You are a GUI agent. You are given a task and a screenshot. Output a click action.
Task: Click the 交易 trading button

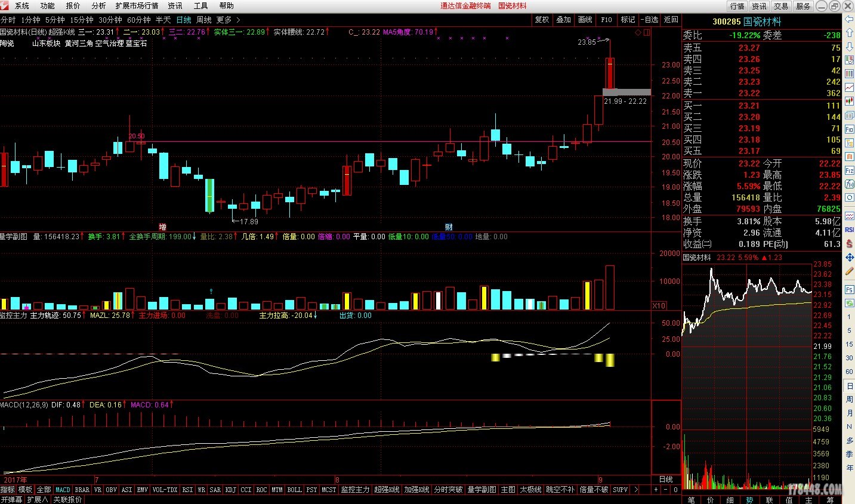coord(781,6)
